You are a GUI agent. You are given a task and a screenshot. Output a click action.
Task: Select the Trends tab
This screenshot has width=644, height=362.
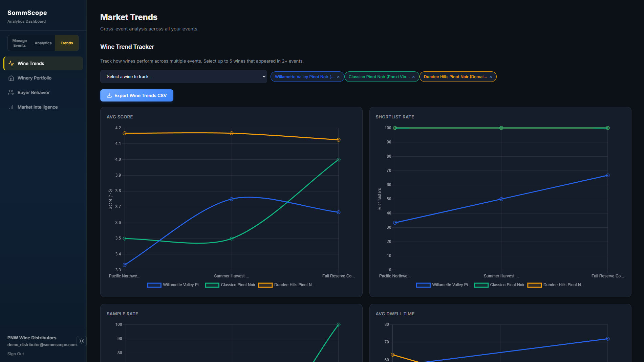pos(67,43)
